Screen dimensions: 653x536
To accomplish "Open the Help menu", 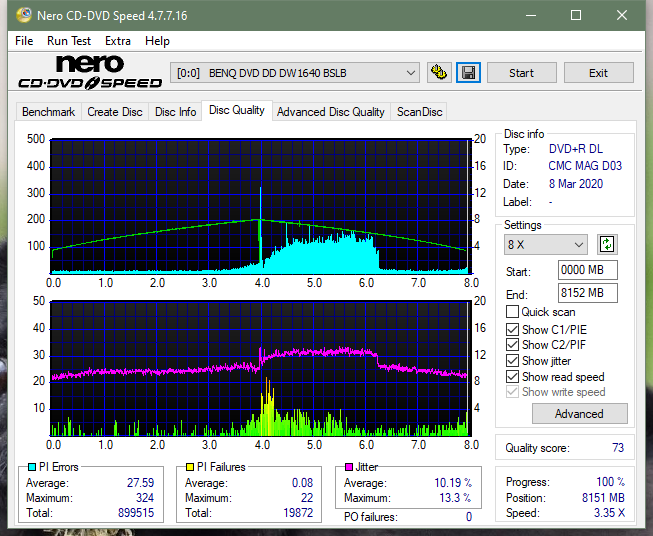I will pos(157,41).
